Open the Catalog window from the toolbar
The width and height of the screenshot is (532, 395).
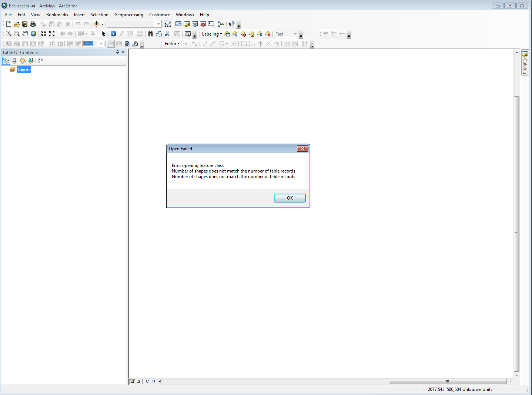[187, 24]
